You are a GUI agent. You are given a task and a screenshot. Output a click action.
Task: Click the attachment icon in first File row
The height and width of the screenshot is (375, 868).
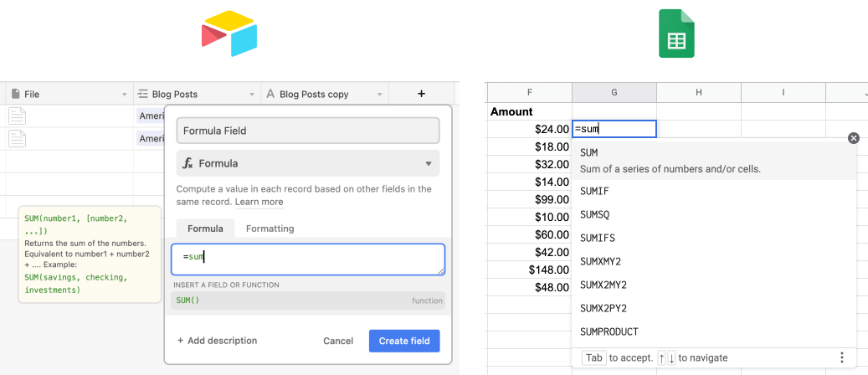point(17,116)
